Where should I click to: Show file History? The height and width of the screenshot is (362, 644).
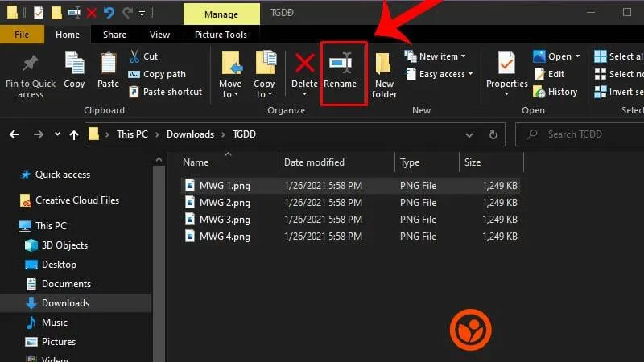555,92
